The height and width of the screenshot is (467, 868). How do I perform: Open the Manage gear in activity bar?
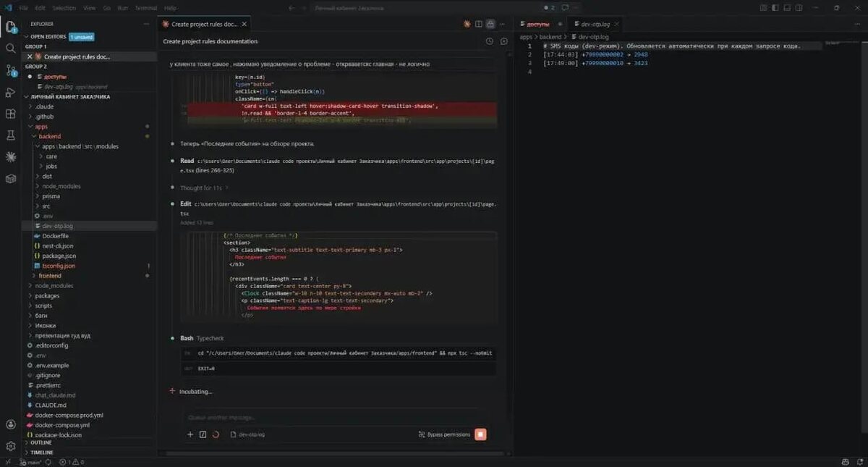pos(11,446)
